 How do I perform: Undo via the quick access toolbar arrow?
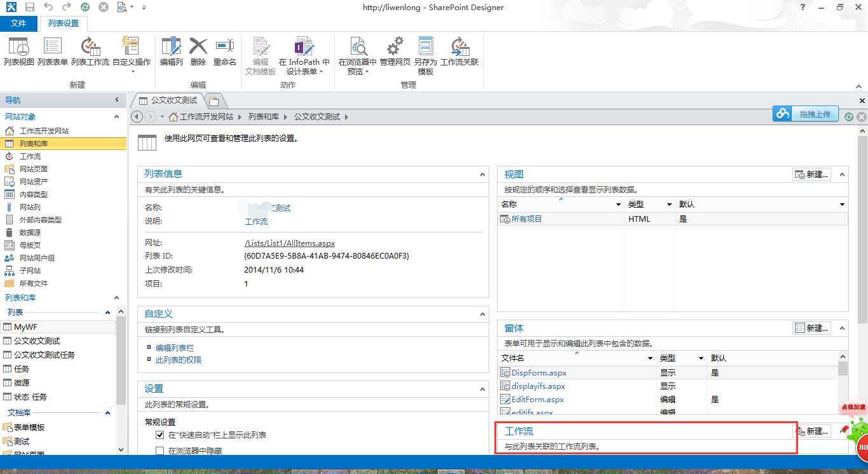(48, 7)
